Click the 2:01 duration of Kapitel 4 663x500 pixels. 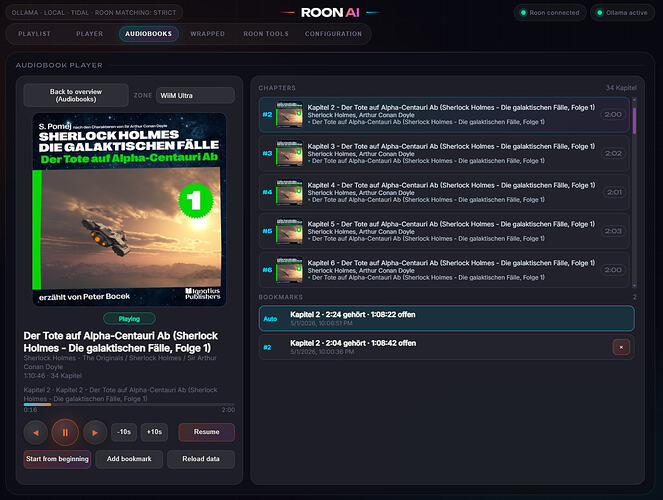tap(614, 192)
